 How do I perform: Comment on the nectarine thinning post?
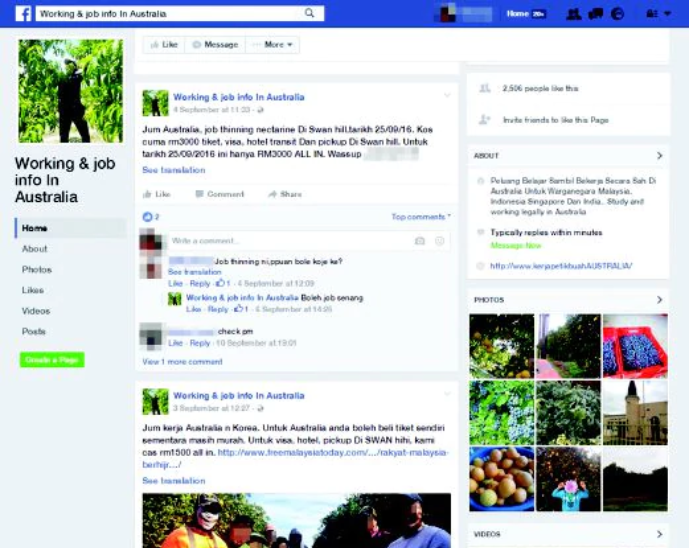click(220, 194)
